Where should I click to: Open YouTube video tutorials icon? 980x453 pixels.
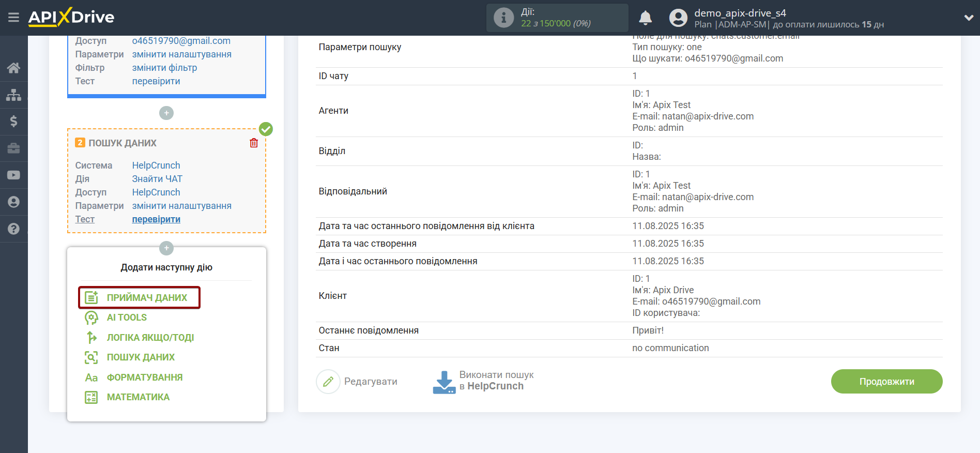[14, 175]
